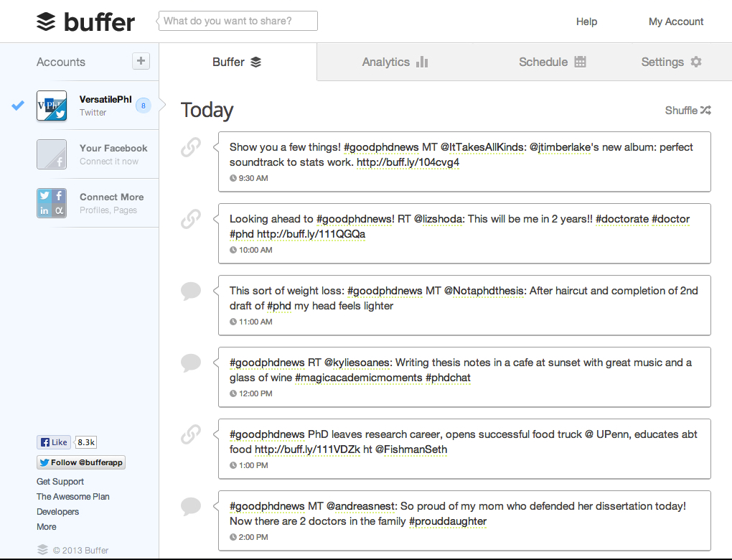The height and width of the screenshot is (560, 732).
Task: Open the Schedule tab
Action: click(553, 62)
